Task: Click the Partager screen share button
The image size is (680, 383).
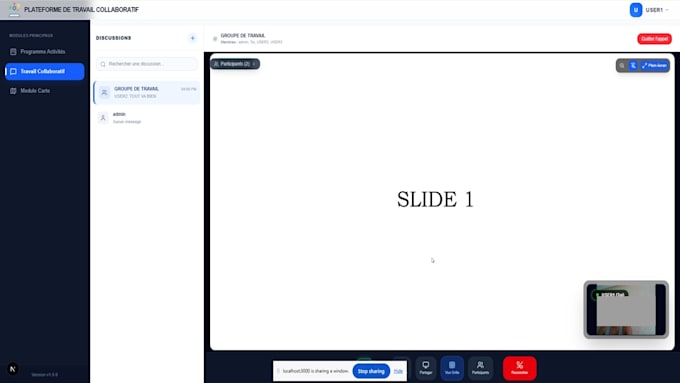Action: [426, 368]
